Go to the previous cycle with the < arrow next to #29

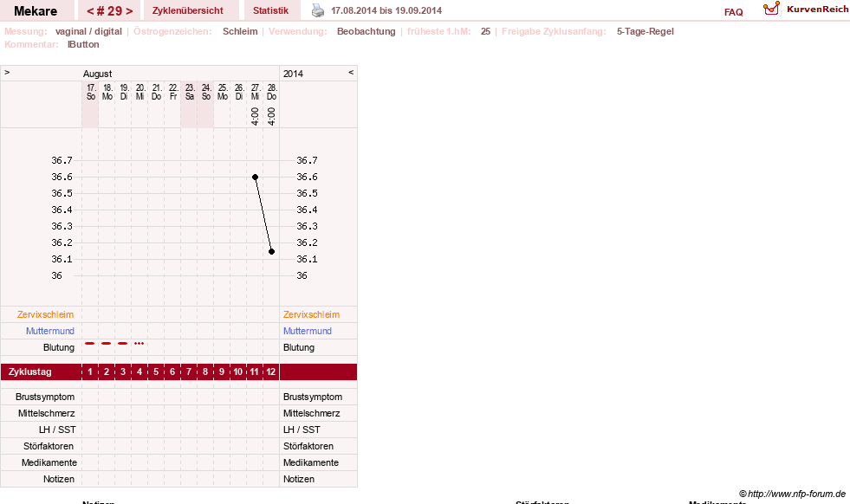90,11
